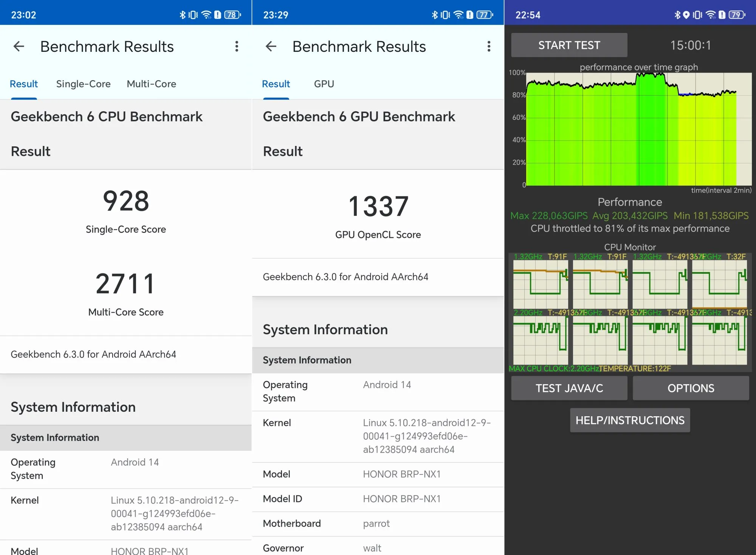Tap location icon in right status bar
The width and height of the screenshot is (756, 555).
click(x=686, y=15)
